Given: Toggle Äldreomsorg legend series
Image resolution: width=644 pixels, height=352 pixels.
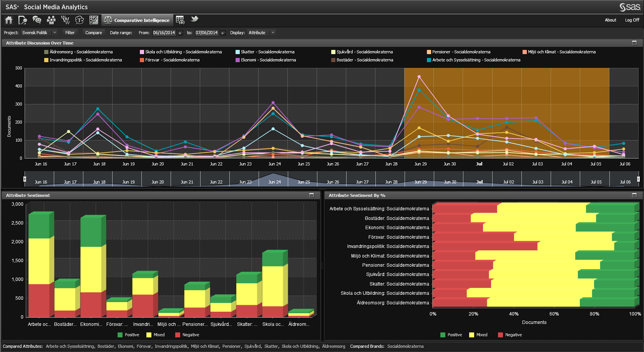Looking at the screenshot, I should point(78,52).
